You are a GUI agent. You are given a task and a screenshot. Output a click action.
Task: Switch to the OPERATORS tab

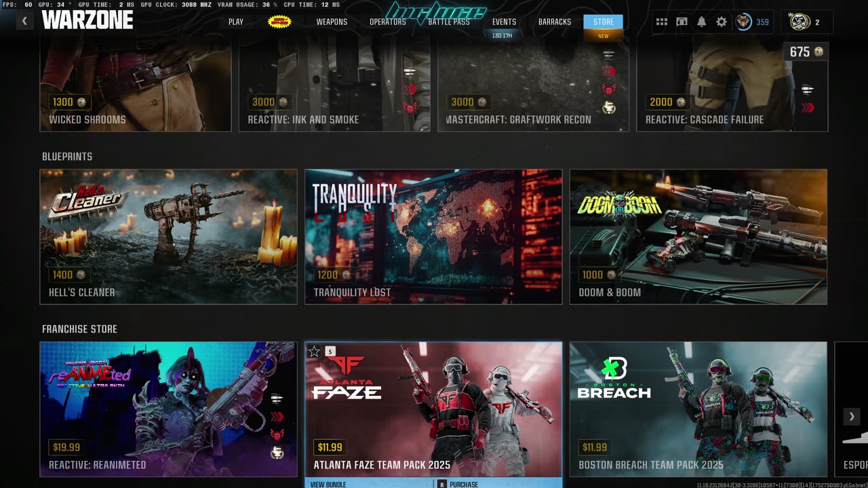click(x=388, y=22)
